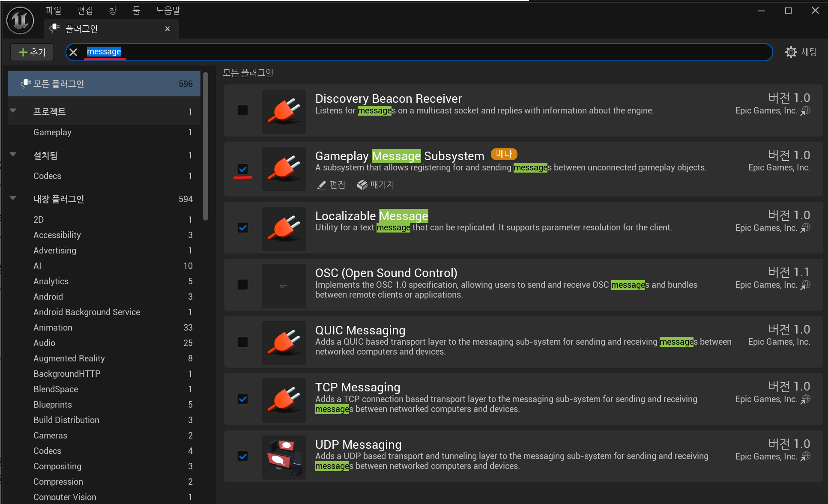Click the Unreal Engine logo icon
Screen dimensions: 828x504
pyautogui.click(x=20, y=20)
